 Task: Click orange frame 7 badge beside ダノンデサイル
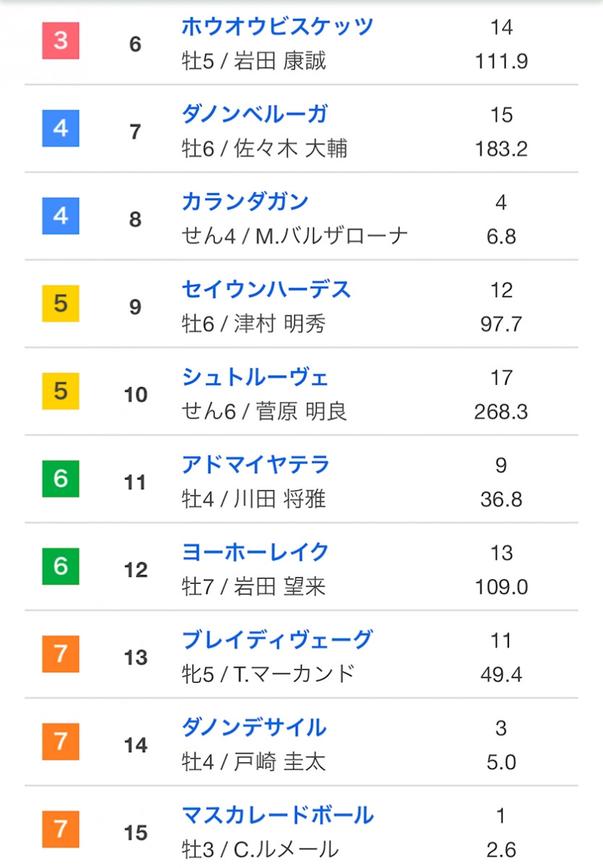click(61, 741)
